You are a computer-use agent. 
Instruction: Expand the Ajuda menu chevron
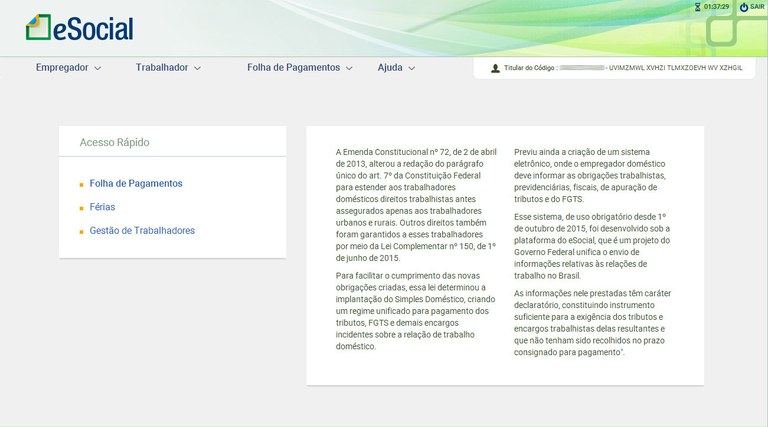[412, 69]
